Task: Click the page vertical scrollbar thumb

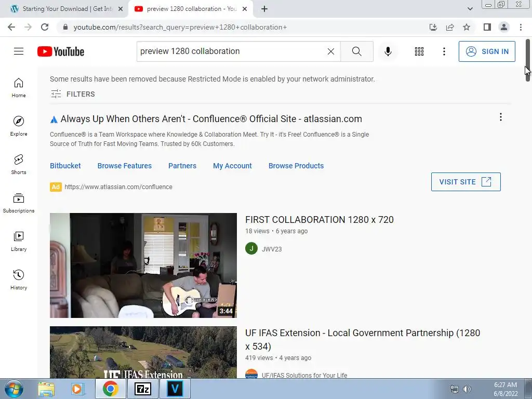Action: tap(528, 60)
